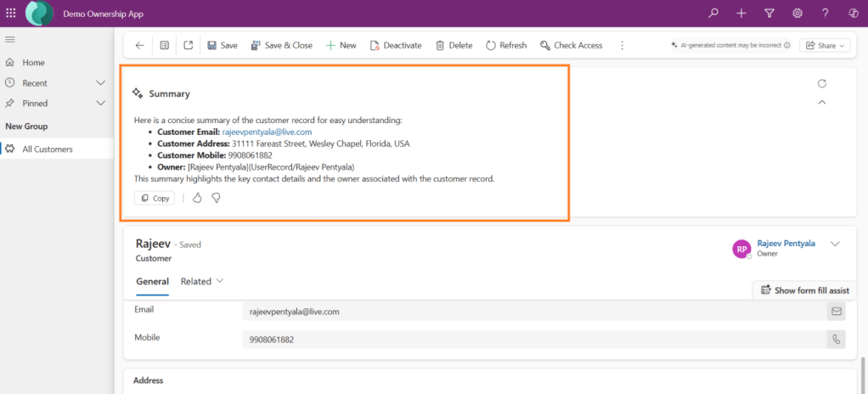Screen dimensions: 868x394
Task: Click the search magnifier icon in header
Action: 713,13
